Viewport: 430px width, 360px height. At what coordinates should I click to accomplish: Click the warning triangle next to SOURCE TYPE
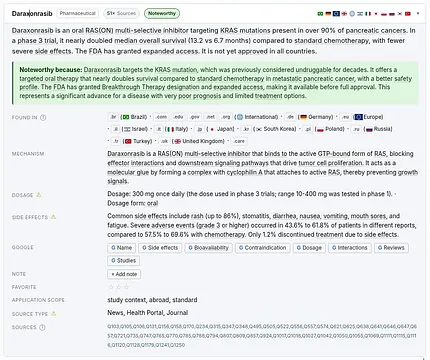coord(53,314)
